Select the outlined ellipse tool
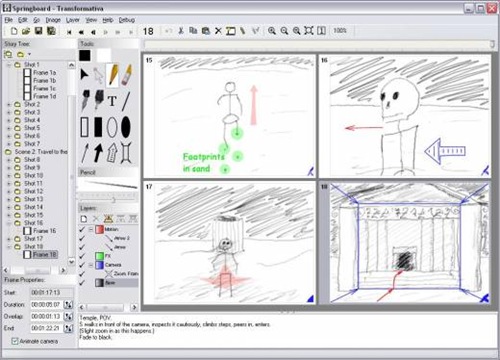Image resolution: width=500 pixels, height=360 pixels. (x=112, y=127)
